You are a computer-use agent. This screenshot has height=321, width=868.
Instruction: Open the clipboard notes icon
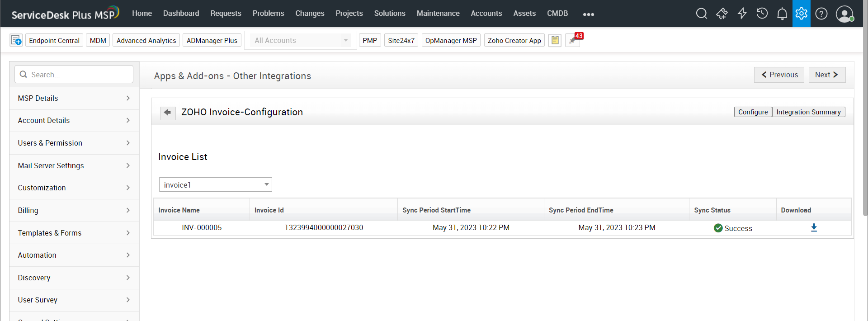555,40
